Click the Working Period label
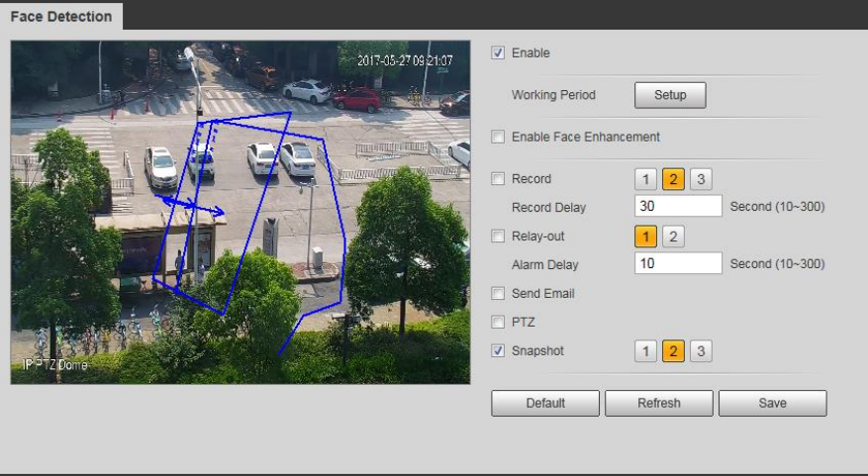 [553, 95]
